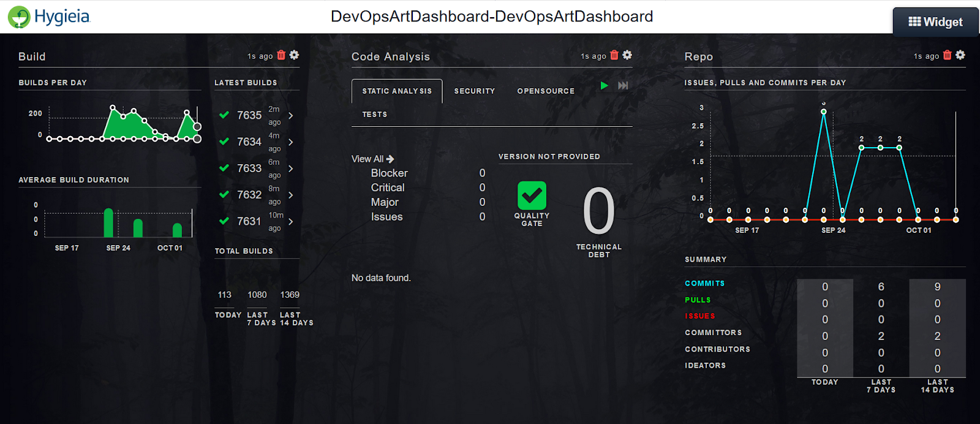Open the Widget menu button
980x424 pixels.
pos(935,22)
